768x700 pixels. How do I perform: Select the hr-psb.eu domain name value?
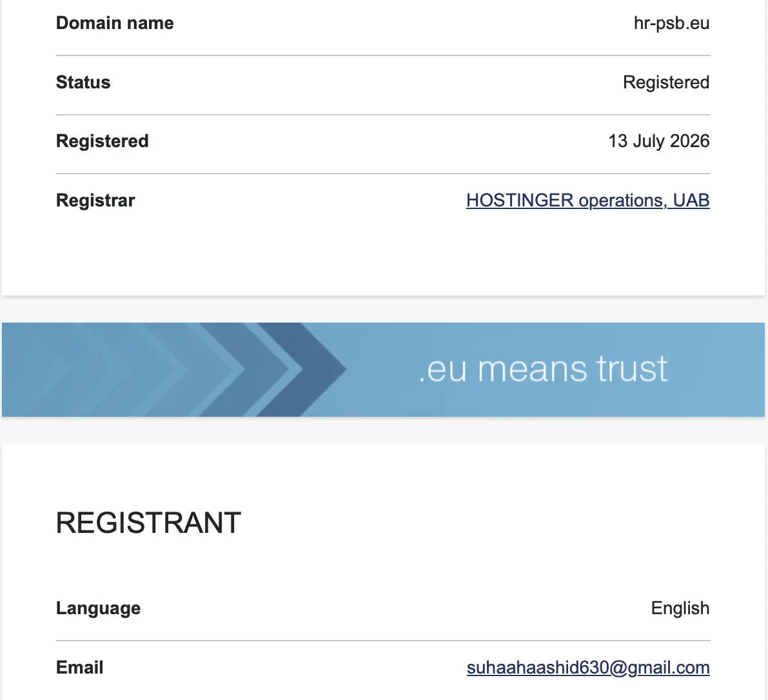[x=671, y=23]
